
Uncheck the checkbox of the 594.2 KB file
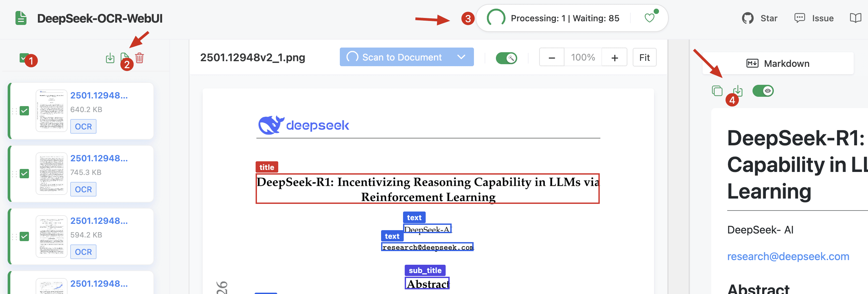tap(24, 236)
